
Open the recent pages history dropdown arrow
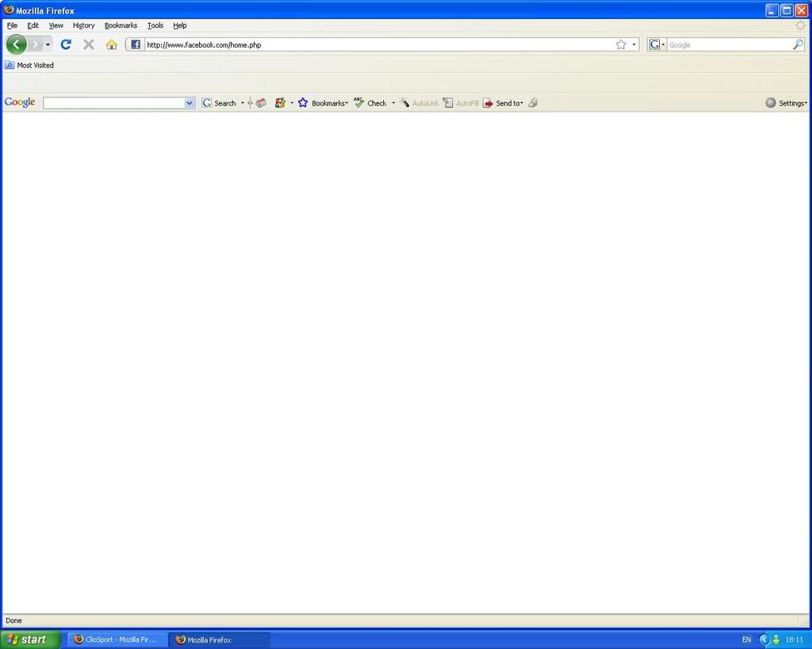pos(48,44)
